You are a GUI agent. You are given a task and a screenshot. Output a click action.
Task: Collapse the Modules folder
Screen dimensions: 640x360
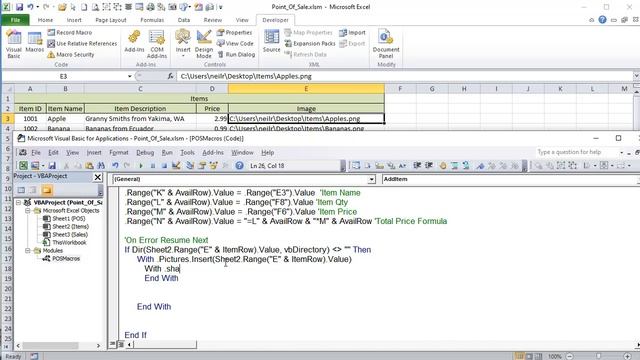click(x=28, y=251)
